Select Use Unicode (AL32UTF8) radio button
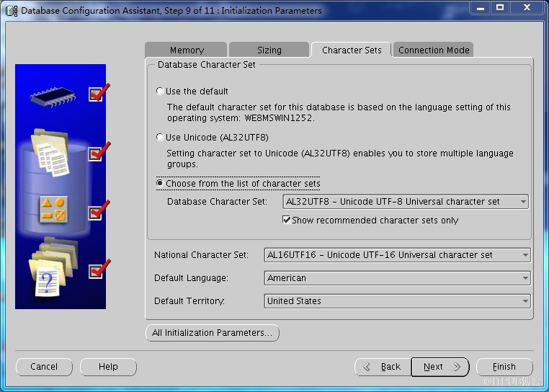 160,138
